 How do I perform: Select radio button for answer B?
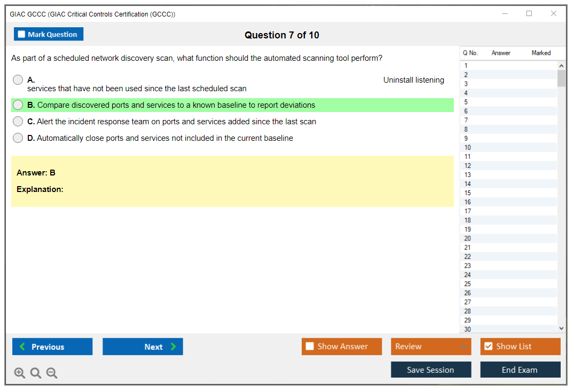tap(18, 105)
